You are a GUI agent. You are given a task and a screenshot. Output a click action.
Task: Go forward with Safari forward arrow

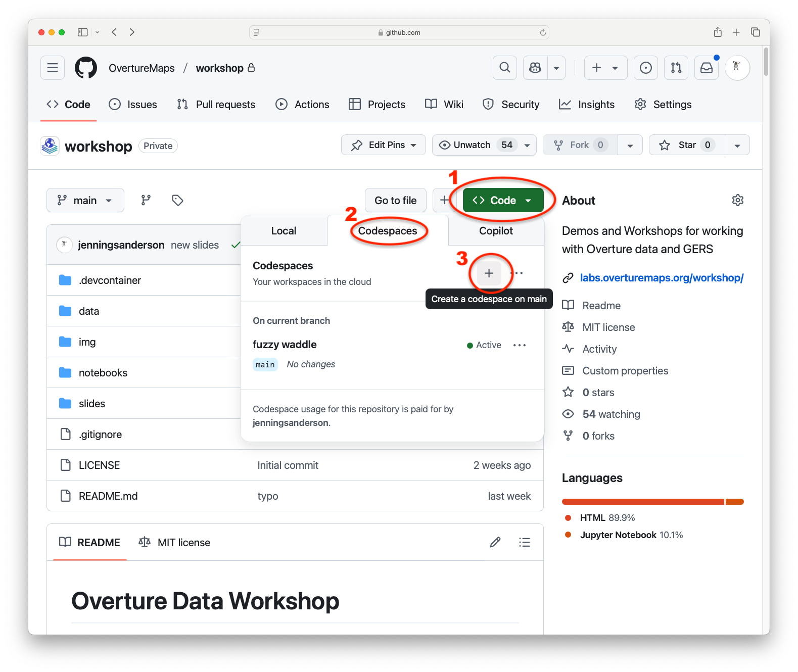coord(132,32)
